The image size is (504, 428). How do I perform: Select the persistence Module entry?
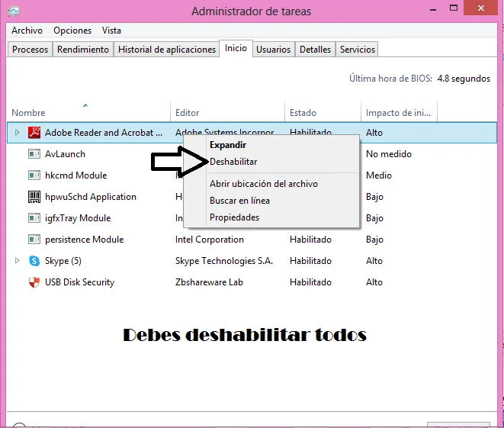click(x=84, y=240)
